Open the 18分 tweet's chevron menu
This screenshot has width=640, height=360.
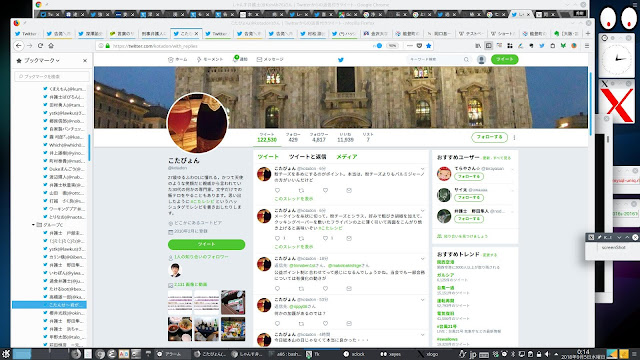(422, 259)
